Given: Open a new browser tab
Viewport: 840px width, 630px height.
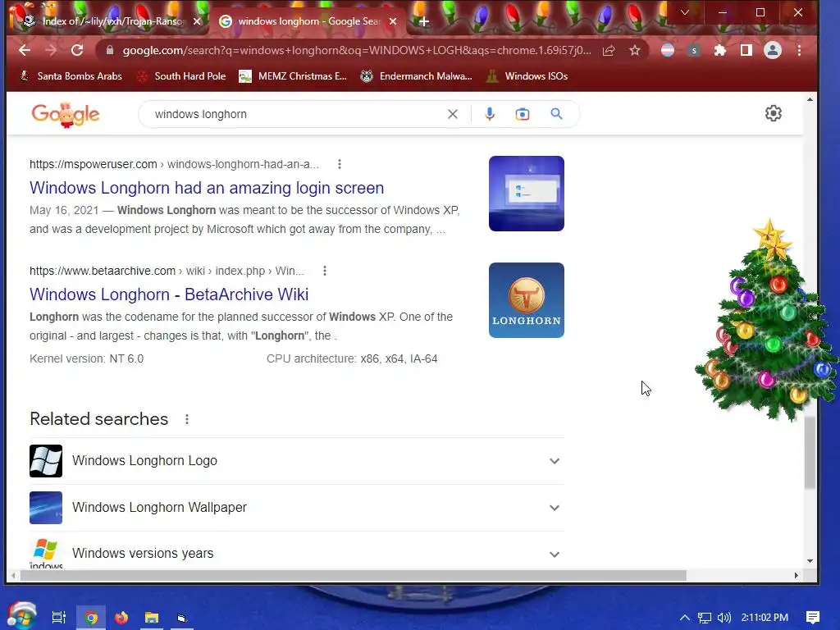Looking at the screenshot, I should pos(424,21).
